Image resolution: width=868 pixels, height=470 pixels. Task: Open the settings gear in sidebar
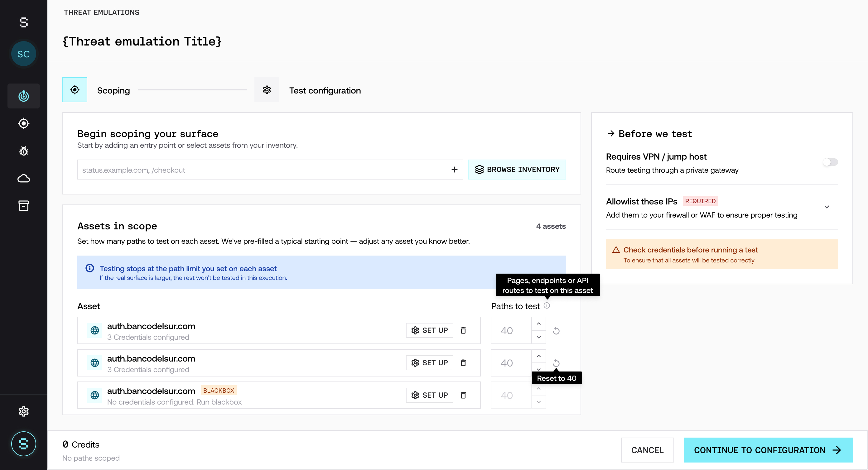click(x=24, y=411)
